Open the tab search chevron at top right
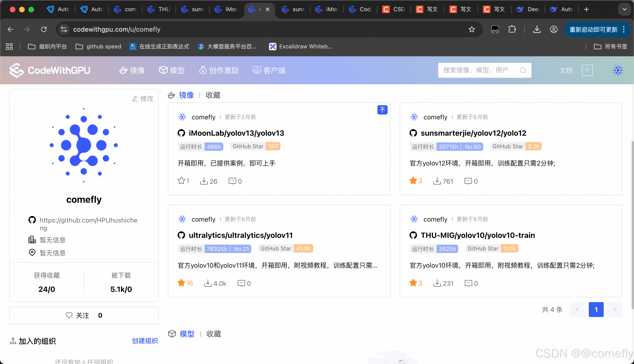 624,9
